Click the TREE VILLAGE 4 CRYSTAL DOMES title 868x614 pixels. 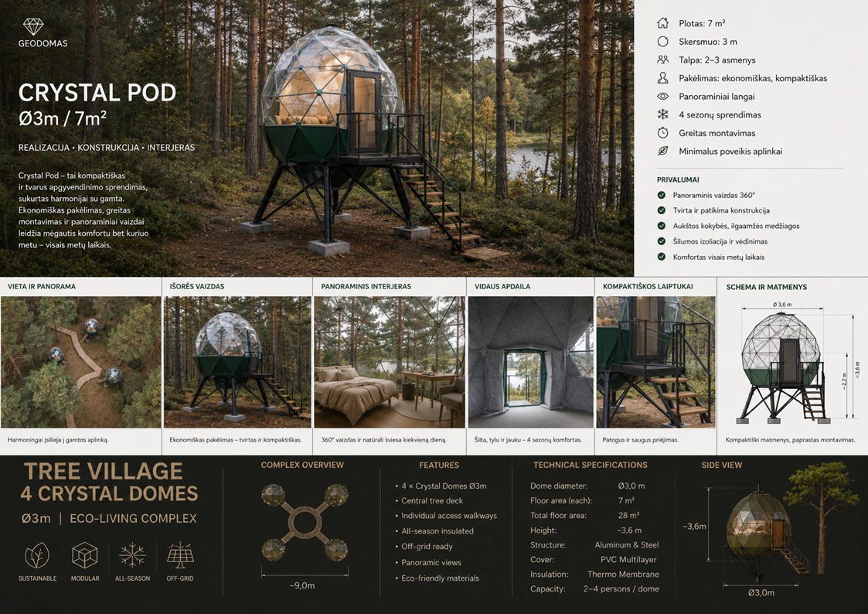pyautogui.click(x=108, y=483)
